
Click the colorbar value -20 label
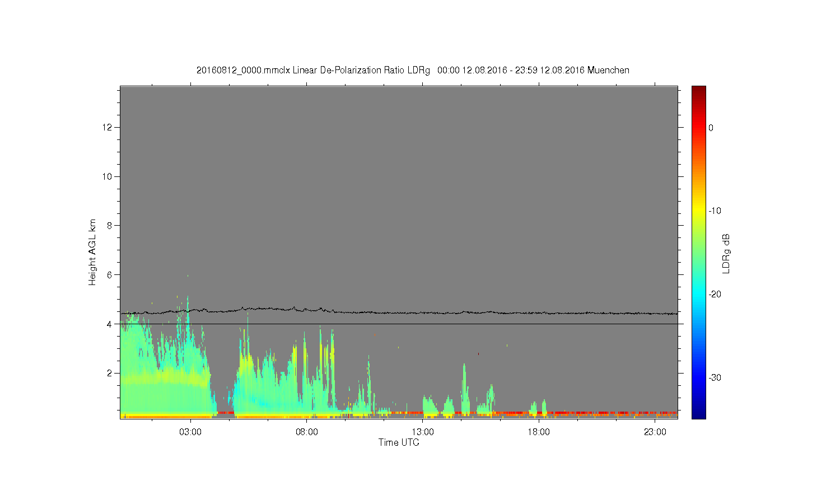pyautogui.click(x=715, y=295)
